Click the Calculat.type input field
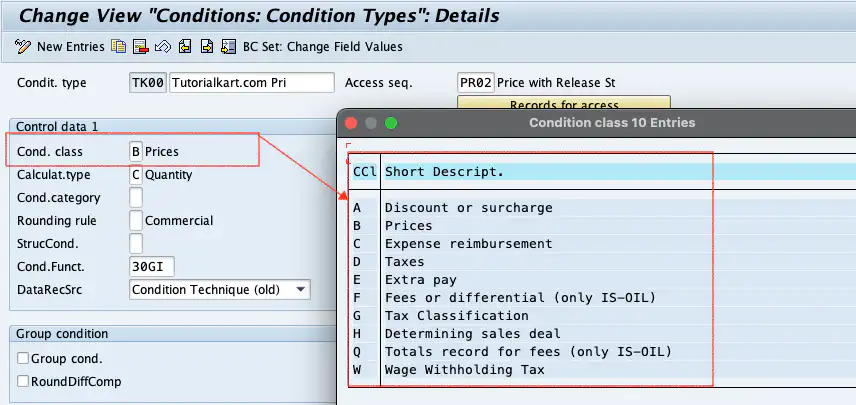 [136, 175]
